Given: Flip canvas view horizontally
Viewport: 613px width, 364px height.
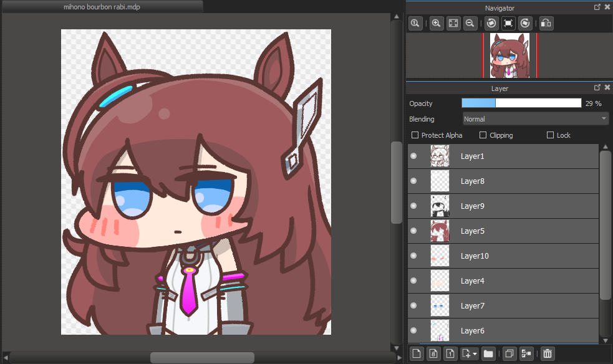Looking at the screenshot, I should [x=546, y=24].
